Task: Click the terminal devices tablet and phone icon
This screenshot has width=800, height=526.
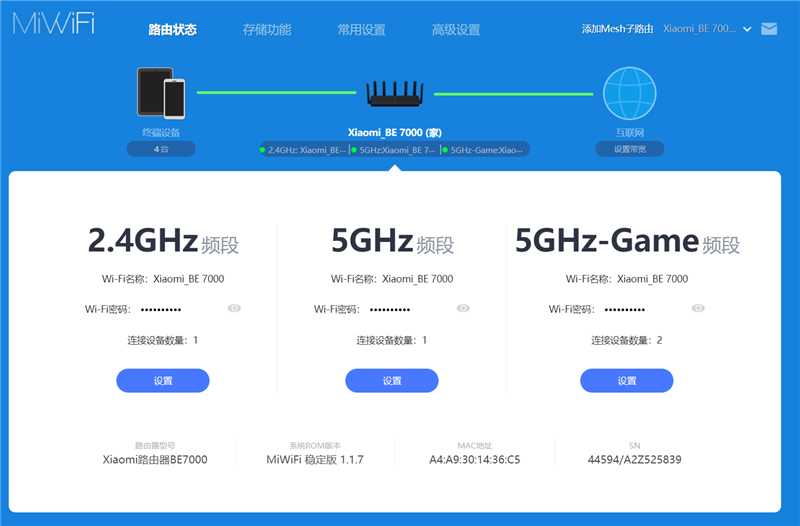Action: (161, 93)
